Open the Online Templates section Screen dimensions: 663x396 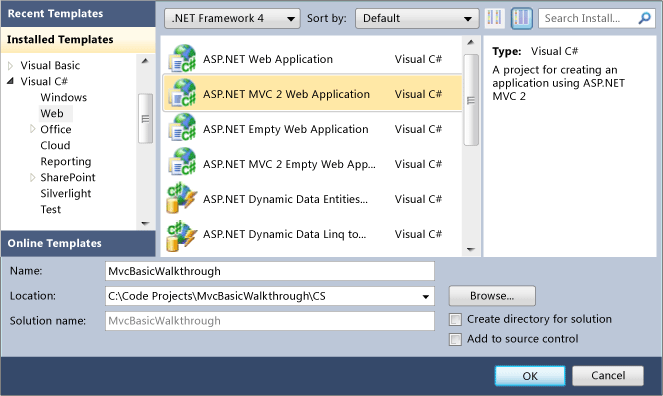click(78, 243)
